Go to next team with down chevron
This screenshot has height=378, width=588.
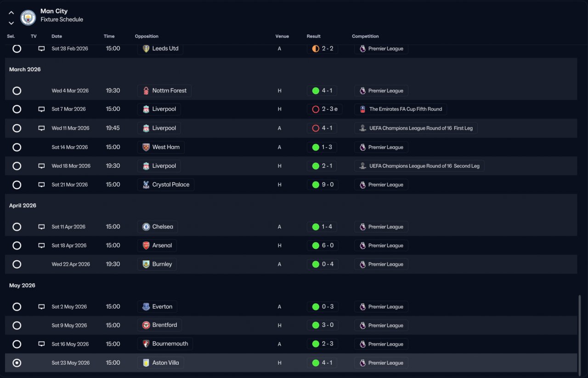pyautogui.click(x=11, y=23)
